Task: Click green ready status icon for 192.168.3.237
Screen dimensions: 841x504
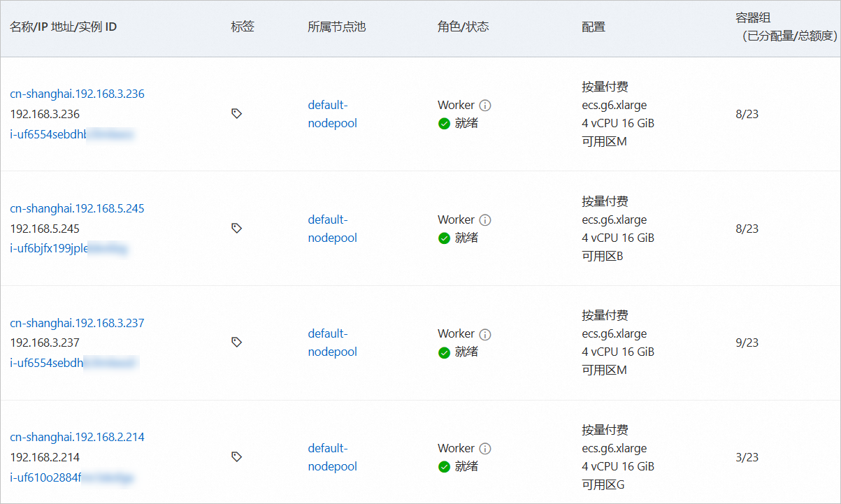Action: click(444, 352)
